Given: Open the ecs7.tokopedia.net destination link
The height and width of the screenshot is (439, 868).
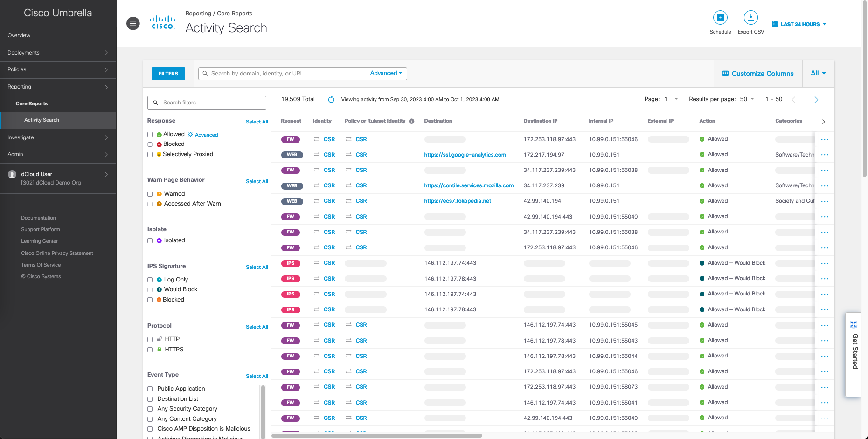Looking at the screenshot, I should [x=457, y=201].
